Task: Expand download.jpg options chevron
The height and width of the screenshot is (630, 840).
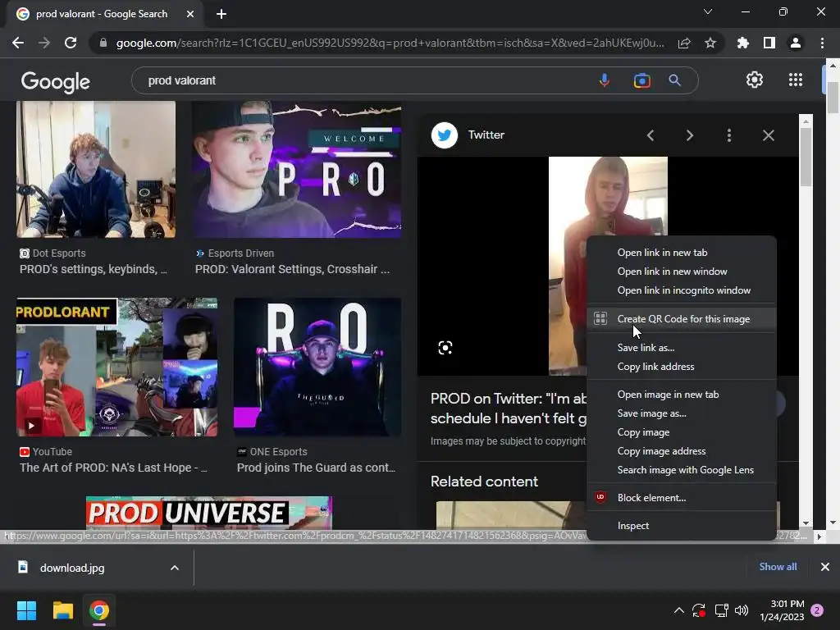Action: tap(175, 568)
